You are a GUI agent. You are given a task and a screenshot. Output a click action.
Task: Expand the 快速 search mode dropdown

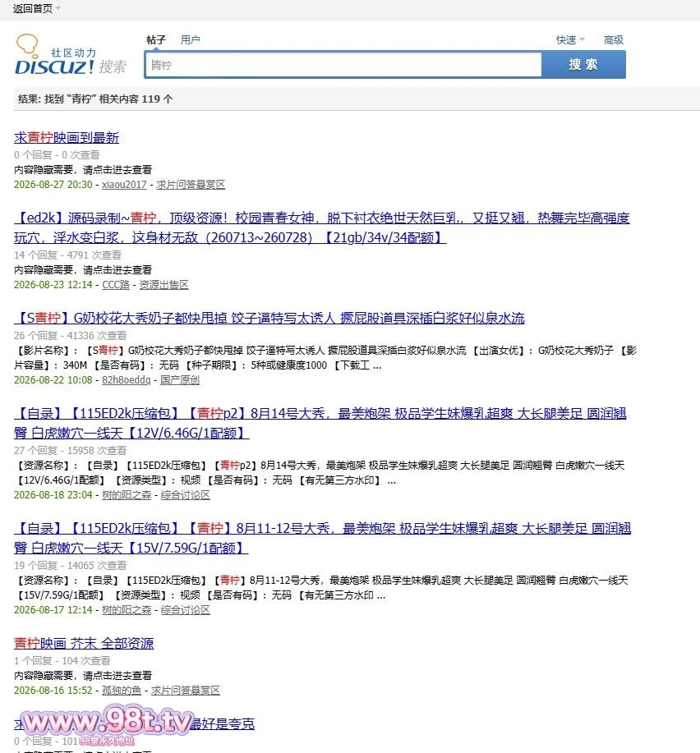point(570,40)
